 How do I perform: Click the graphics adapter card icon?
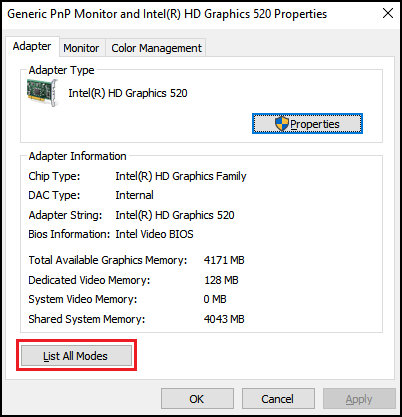[x=42, y=93]
